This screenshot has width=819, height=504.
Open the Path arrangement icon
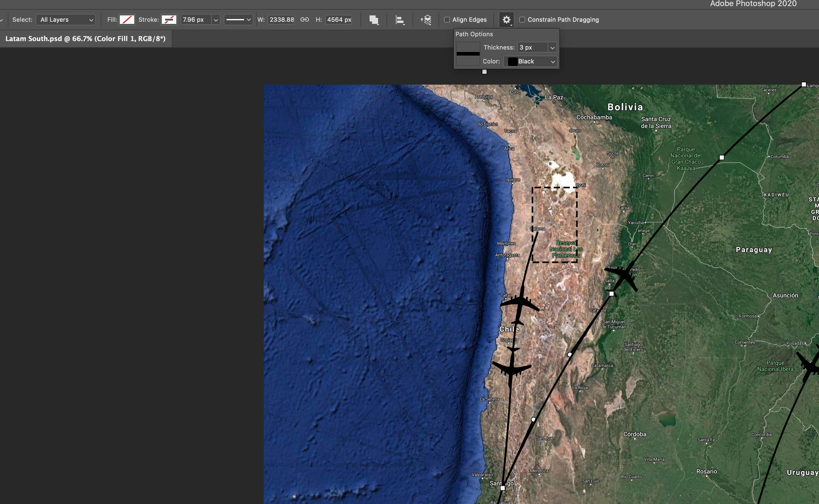[x=426, y=20]
